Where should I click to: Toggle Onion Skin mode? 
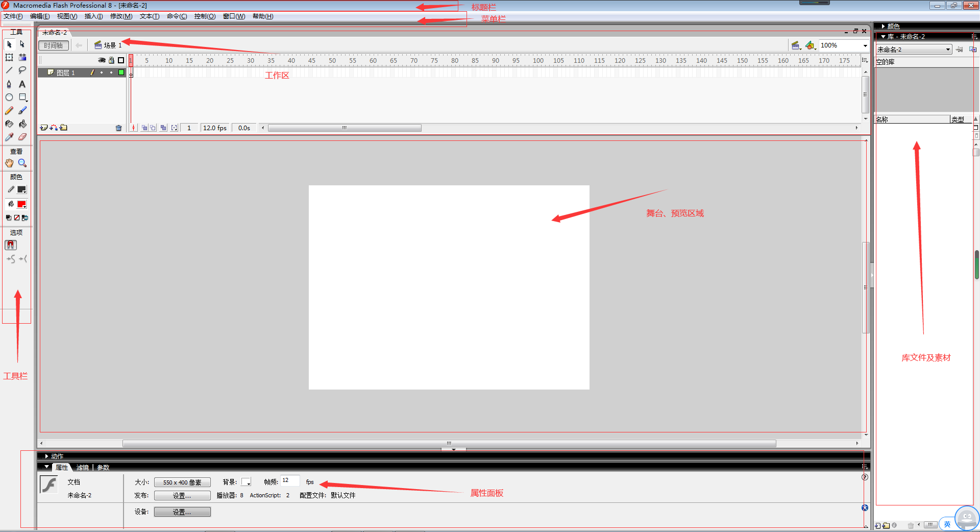point(144,128)
